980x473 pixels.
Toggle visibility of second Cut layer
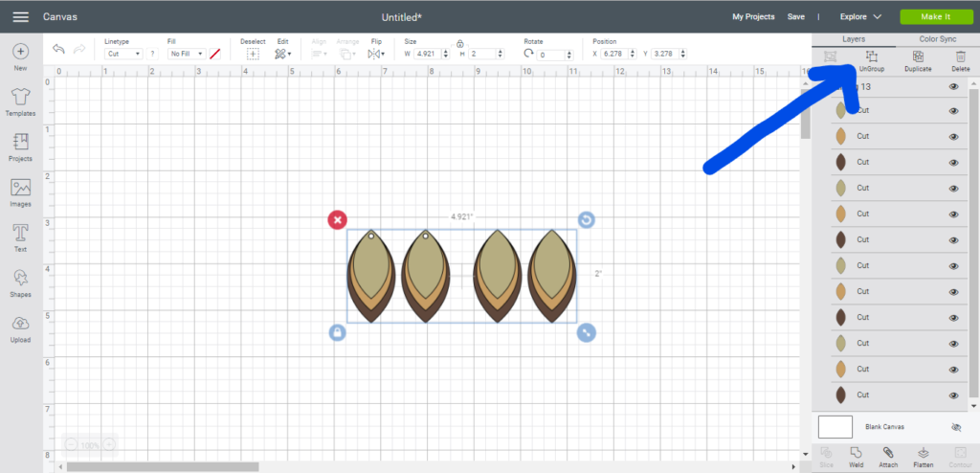[x=954, y=136]
